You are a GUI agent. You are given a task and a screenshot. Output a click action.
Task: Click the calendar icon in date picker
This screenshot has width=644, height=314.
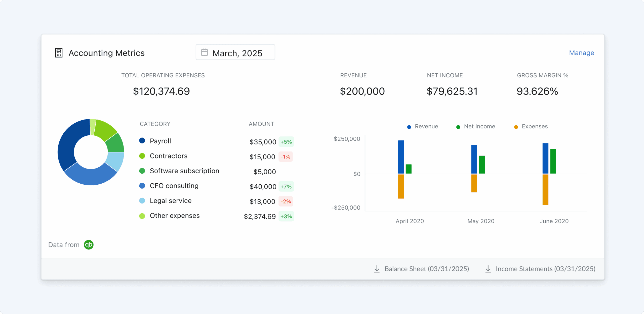[x=204, y=52]
